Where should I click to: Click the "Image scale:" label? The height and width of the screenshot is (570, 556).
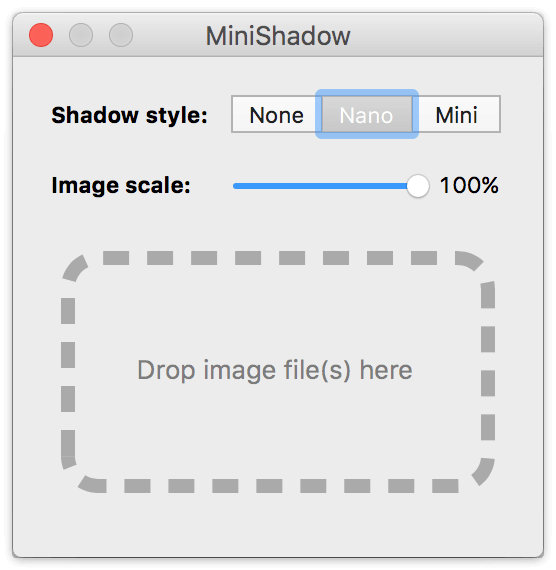121,185
